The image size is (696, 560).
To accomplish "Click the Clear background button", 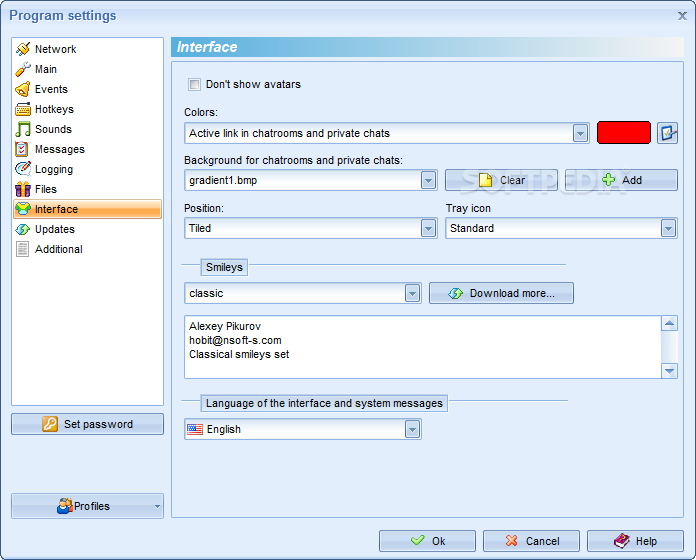I will tap(501, 180).
